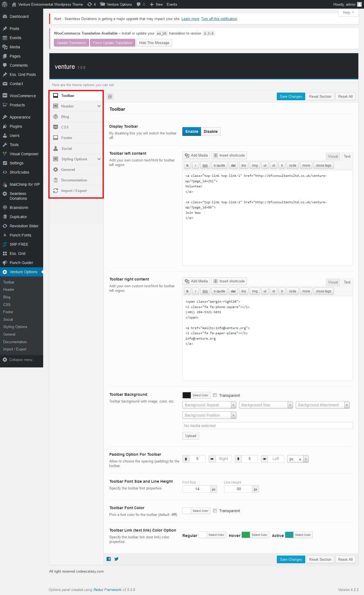Click the toolbar Font Size input field
The image size is (364, 595).
tap(197, 489)
